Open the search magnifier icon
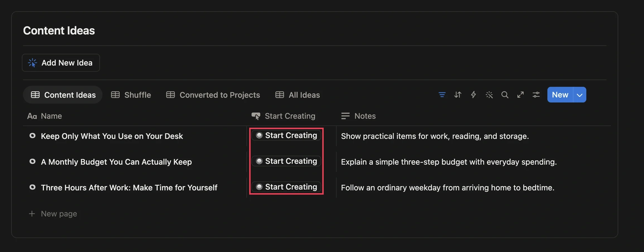Image resolution: width=644 pixels, height=252 pixels. 505,95
